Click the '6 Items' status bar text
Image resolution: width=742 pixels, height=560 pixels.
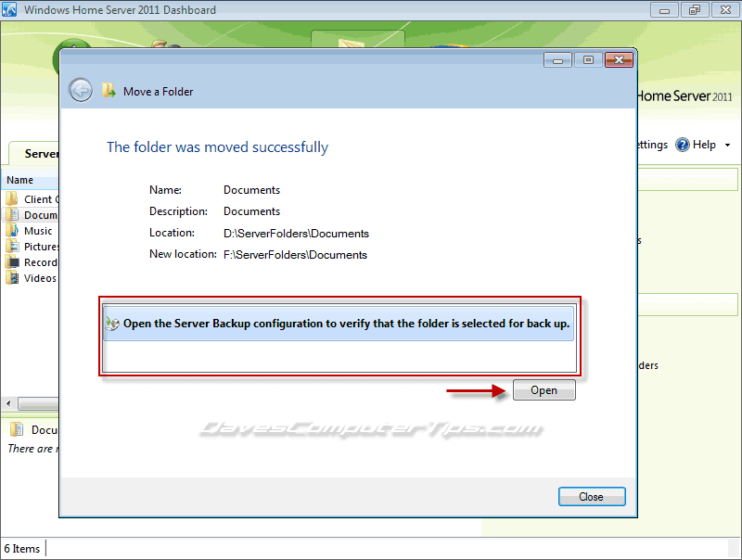[x=22, y=549]
